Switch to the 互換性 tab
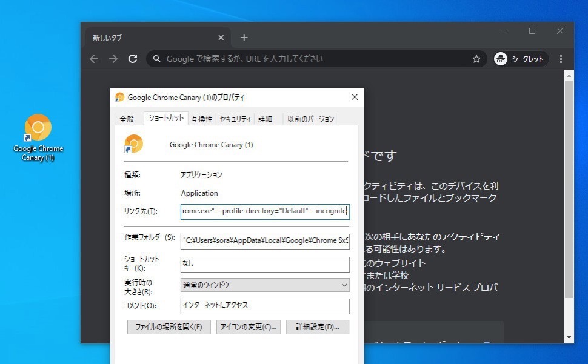This screenshot has width=588, height=364. 202,119
